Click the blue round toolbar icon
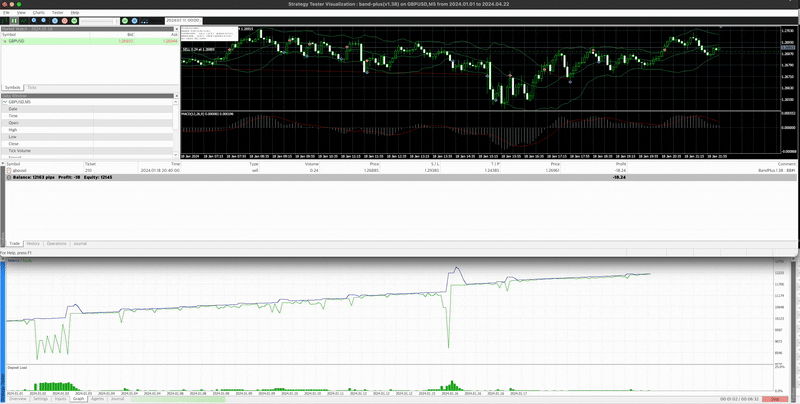Viewport: 800px width, 404px height. click(x=55, y=21)
